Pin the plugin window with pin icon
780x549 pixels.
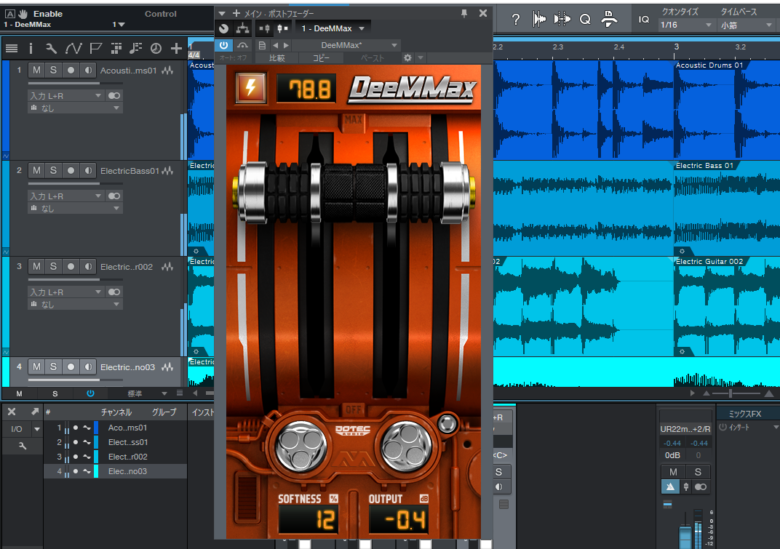click(x=464, y=13)
